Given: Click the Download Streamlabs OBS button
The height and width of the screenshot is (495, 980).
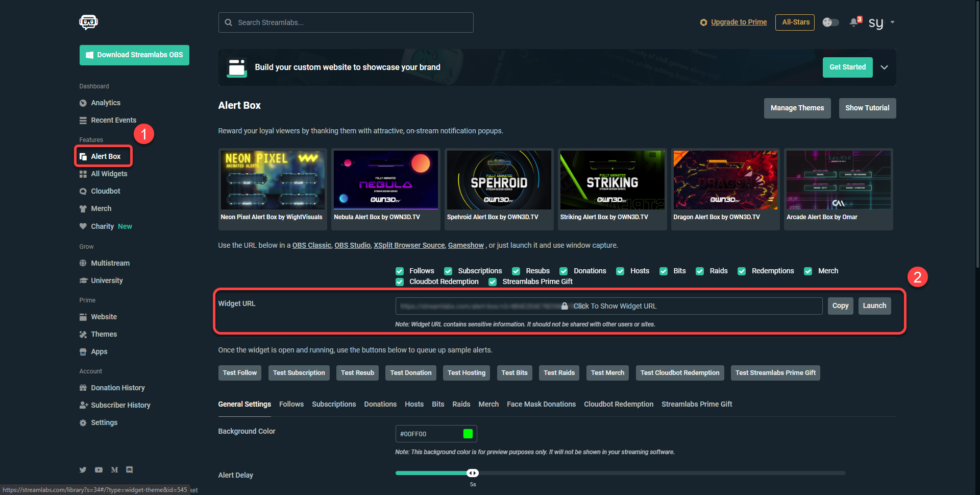Looking at the screenshot, I should click(134, 55).
